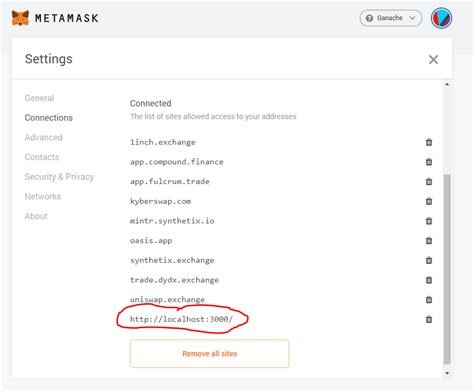
Task: Open the account avatar menu
Action: (441, 18)
